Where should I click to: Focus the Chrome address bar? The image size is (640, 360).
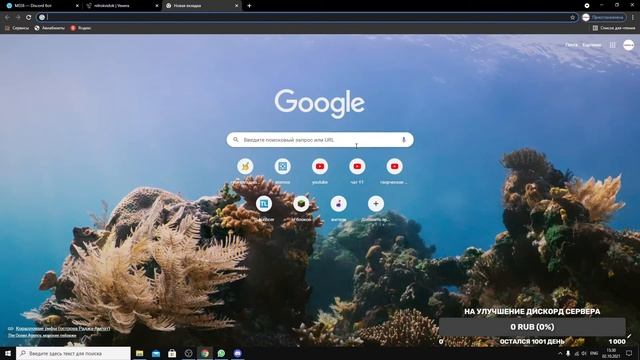[x=306, y=17]
